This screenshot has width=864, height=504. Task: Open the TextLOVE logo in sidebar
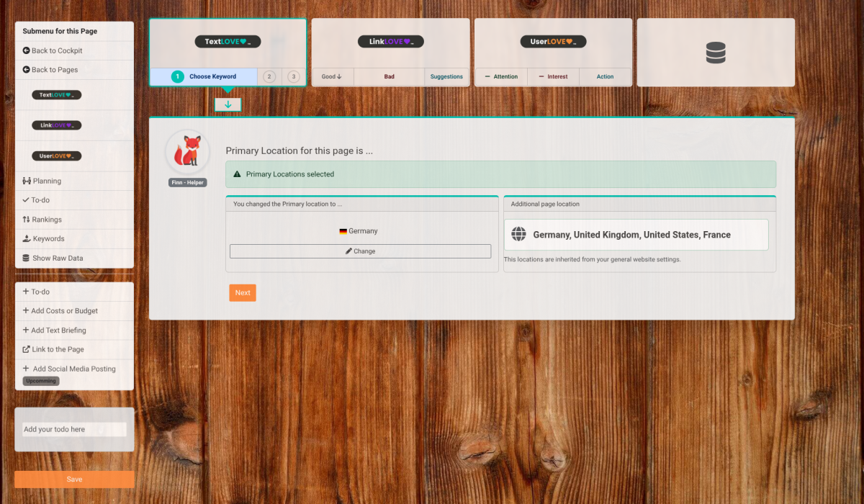coord(56,95)
